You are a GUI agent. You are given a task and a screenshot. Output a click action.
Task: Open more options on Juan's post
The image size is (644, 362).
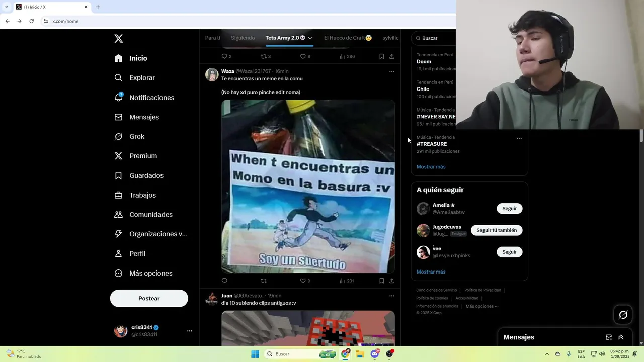point(392,296)
